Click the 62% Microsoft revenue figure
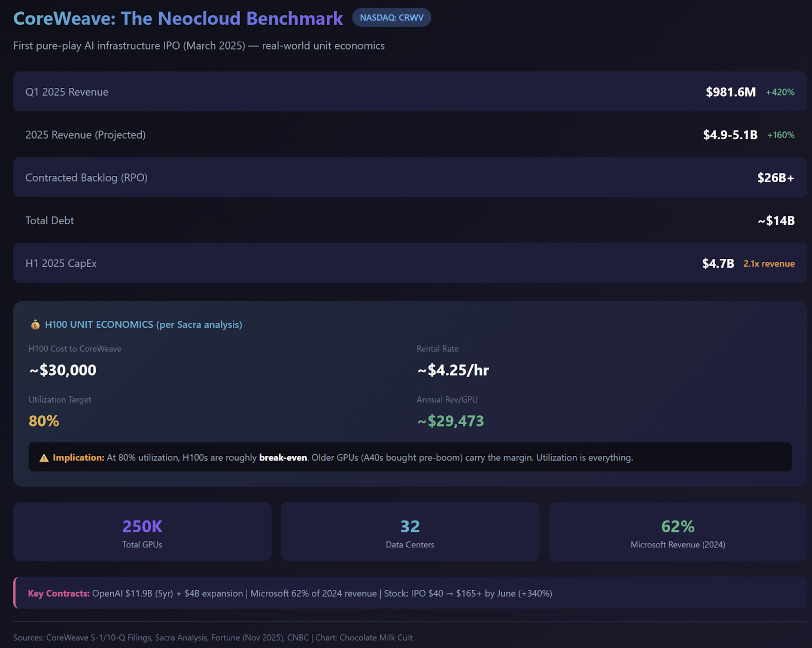The width and height of the screenshot is (812, 648). pyautogui.click(x=678, y=526)
